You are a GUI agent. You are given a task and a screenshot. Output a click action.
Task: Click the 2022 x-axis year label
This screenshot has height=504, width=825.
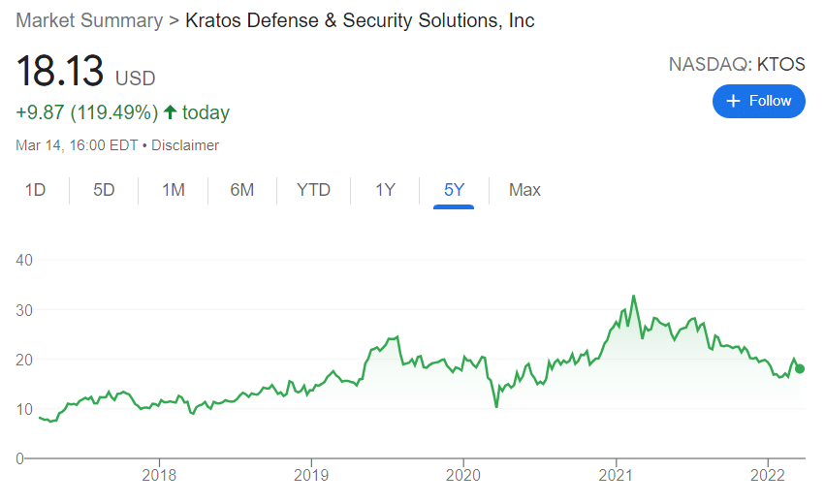[768, 476]
